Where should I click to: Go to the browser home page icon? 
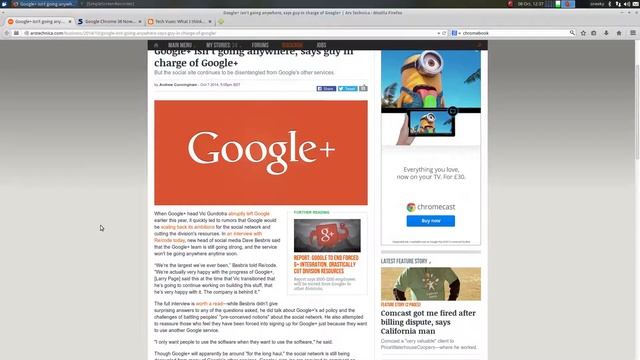[x=619, y=33]
